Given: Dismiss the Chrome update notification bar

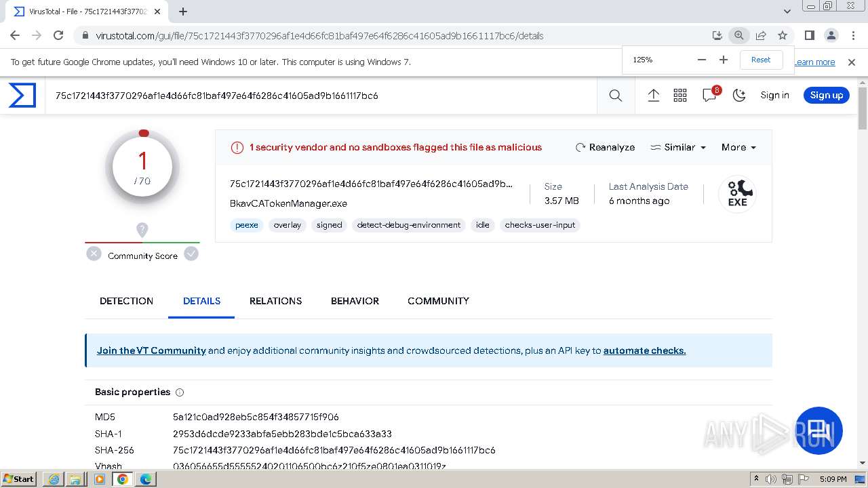Looking at the screenshot, I should pyautogui.click(x=852, y=62).
